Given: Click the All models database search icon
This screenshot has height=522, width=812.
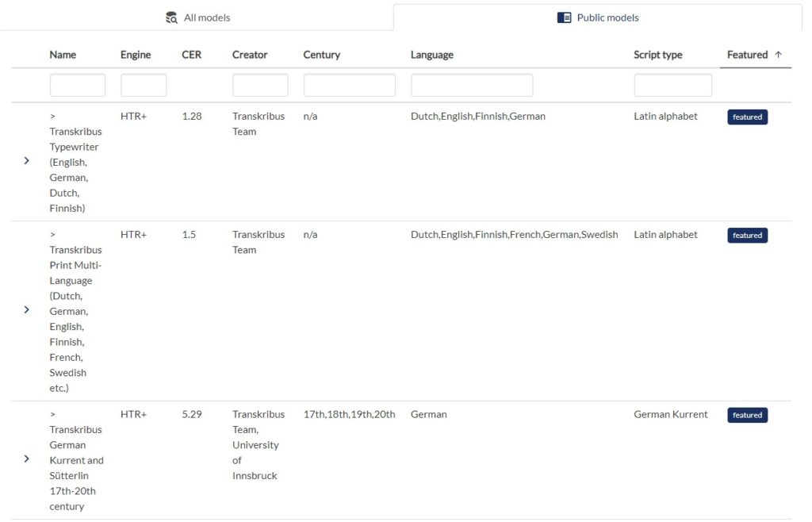Looking at the screenshot, I should point(171,17).
